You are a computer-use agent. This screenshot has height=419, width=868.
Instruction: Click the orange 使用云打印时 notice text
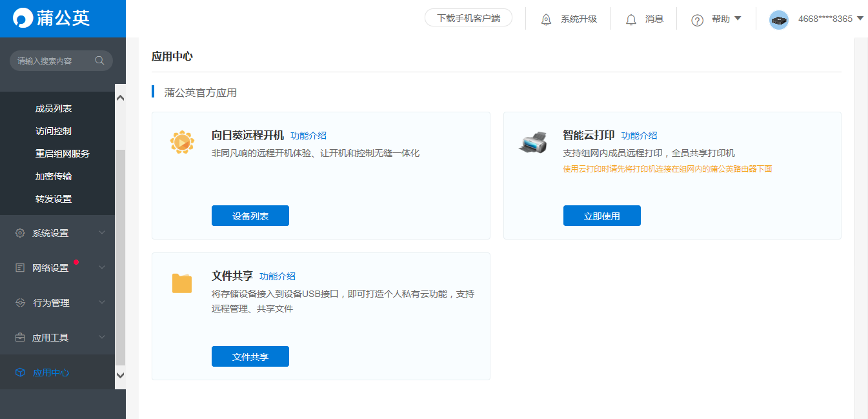tap(668, 169)
